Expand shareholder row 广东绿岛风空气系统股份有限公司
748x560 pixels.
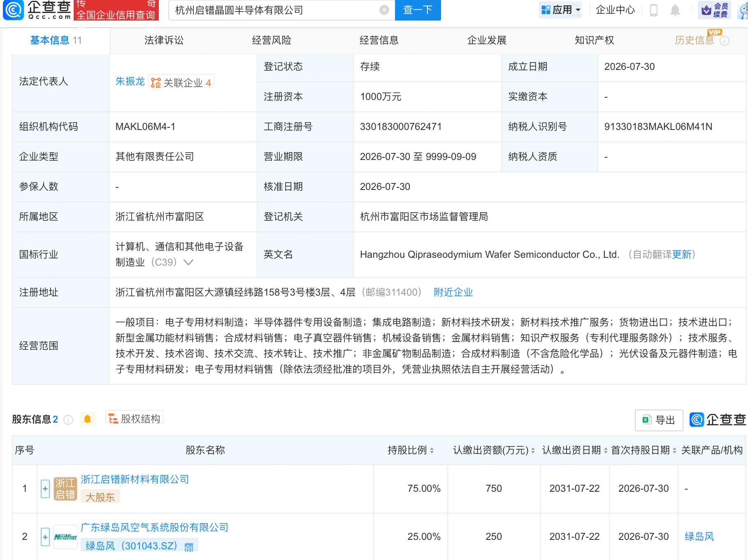(x=45, y=537)
